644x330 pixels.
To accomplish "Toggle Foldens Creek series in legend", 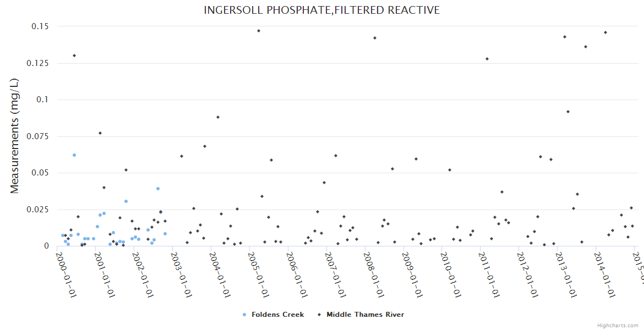I will click(277, 315).
